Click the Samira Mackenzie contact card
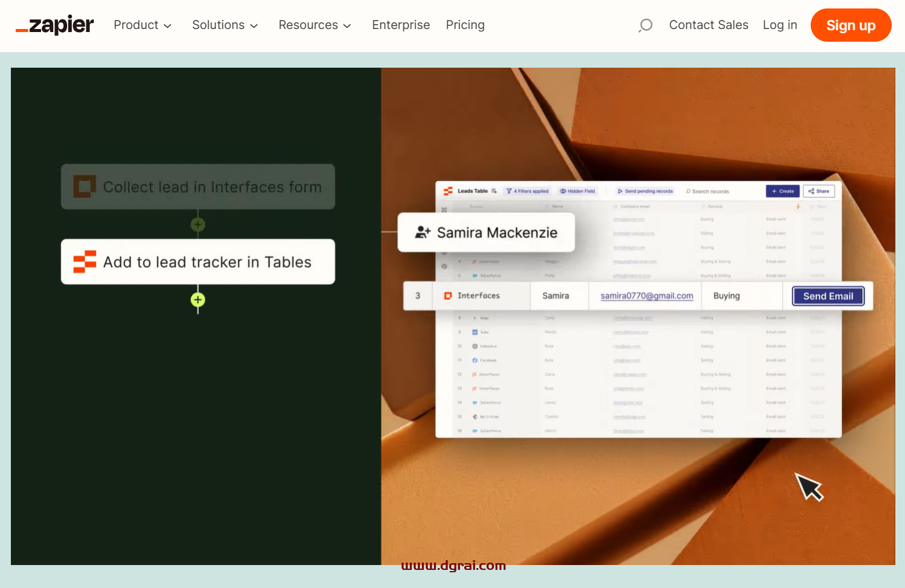 click(486, 232)
